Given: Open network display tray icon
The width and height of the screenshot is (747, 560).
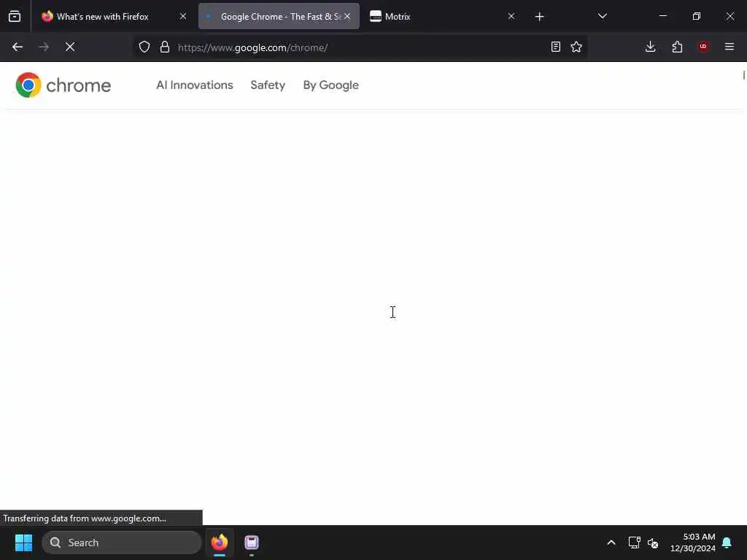Looking at the screenshot, I should pyautogui.click(x=634, y=542).
